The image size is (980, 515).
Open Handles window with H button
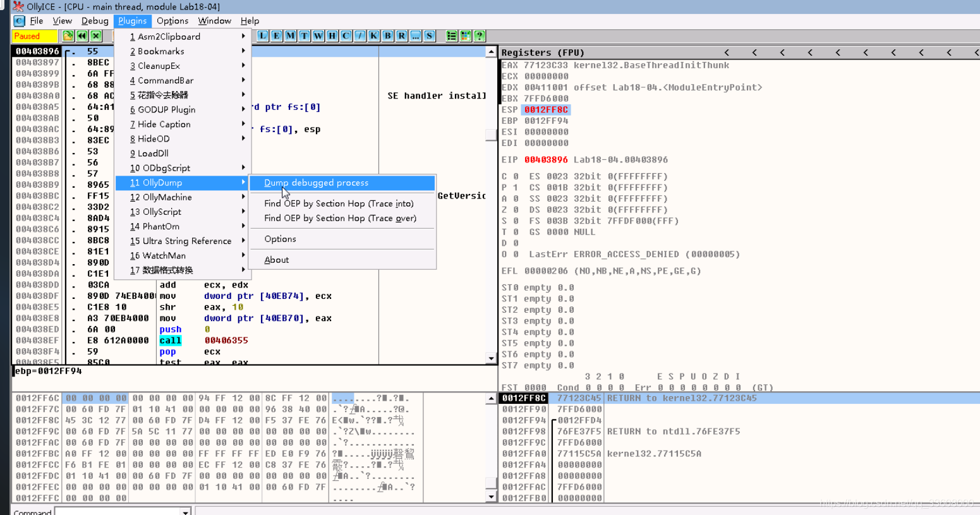click(x=332, y=35)
